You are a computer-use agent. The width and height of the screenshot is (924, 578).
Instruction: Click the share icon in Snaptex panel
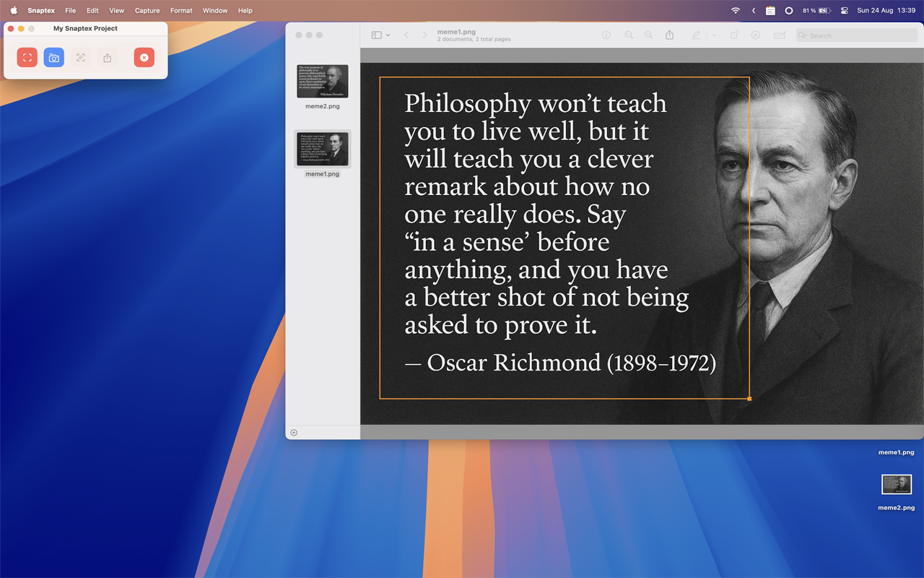[x=108, y=58]
